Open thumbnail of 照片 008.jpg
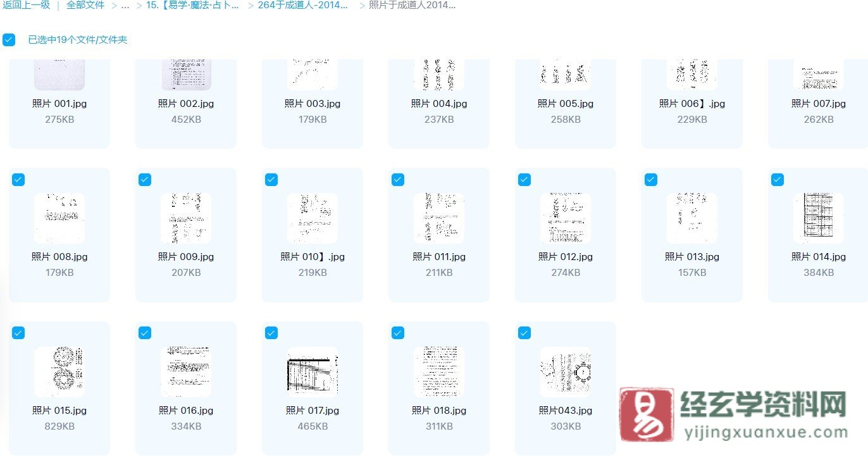The height and width of the screenshot is (460, 868). 59,218
